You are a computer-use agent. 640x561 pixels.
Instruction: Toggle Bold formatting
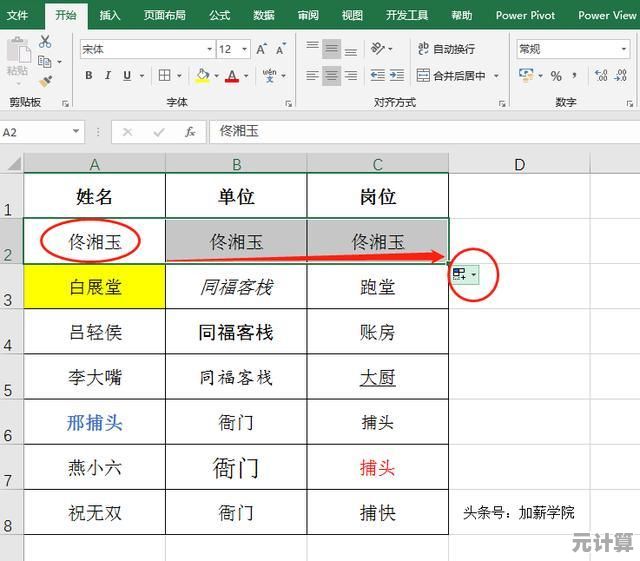tap(89, 76)
